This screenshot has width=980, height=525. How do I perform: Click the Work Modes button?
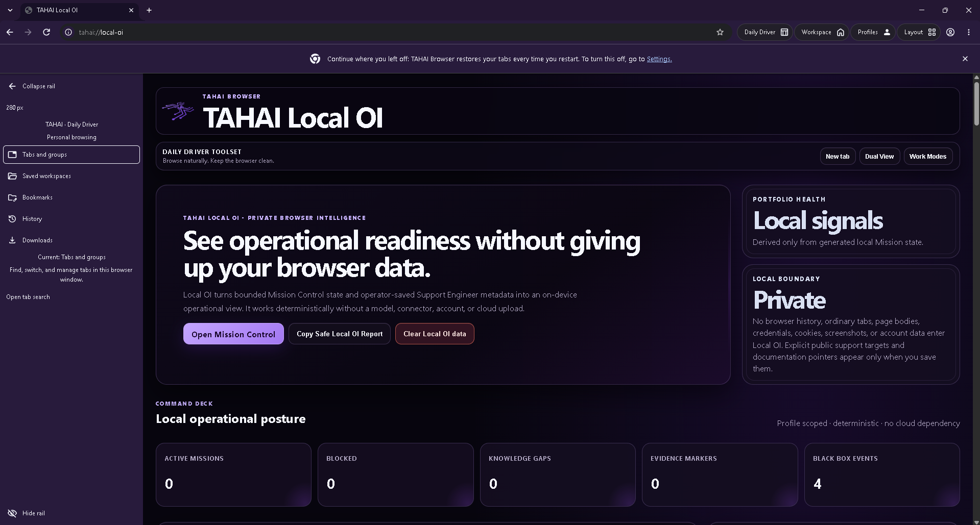[928, 157]
